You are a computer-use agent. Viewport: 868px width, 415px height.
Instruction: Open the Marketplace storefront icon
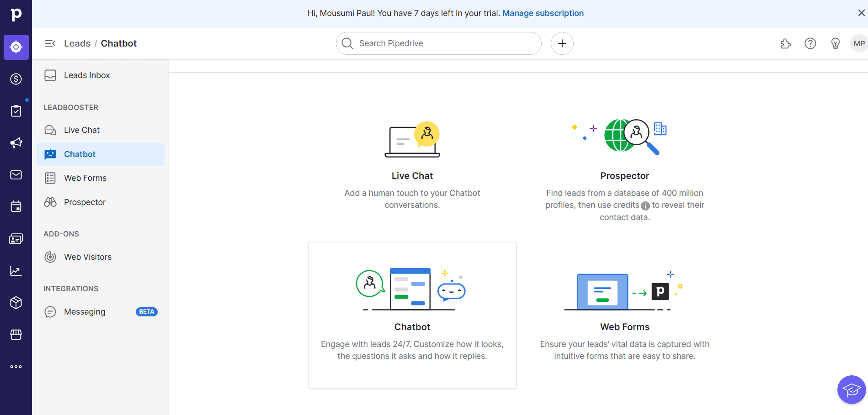coord(16,335)
